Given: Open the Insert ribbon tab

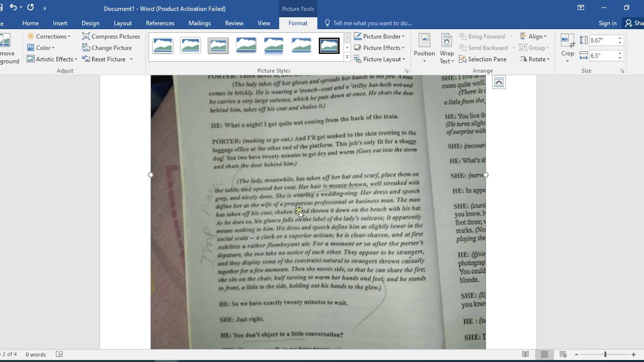Looking at the screenshot, I should click(x=60, y=23).
